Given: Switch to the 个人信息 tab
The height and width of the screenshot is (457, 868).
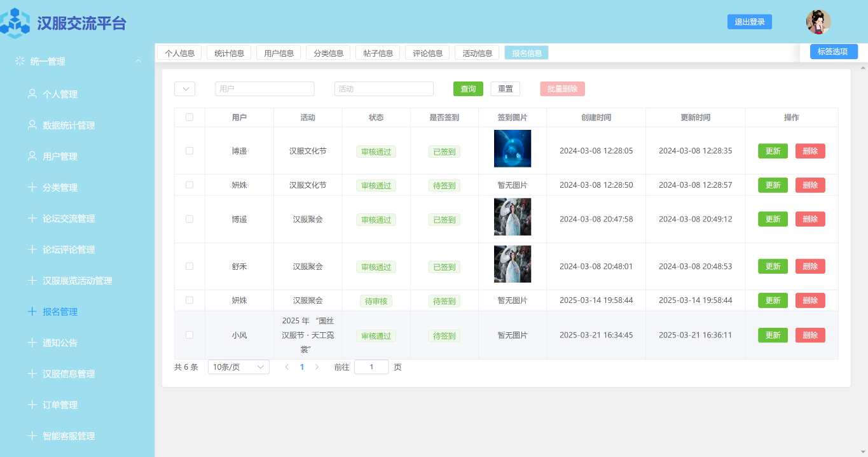Looking at the screenshot, I should click(179, 53).
